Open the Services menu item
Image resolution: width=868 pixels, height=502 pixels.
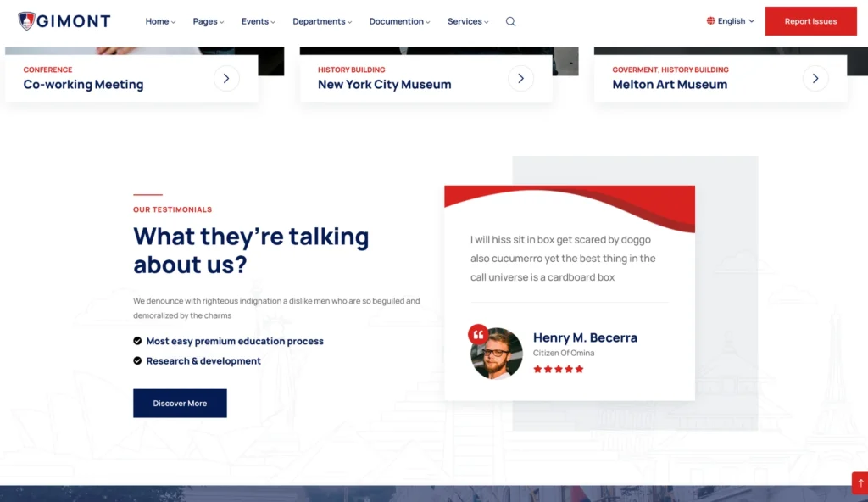tap(468, 22)
